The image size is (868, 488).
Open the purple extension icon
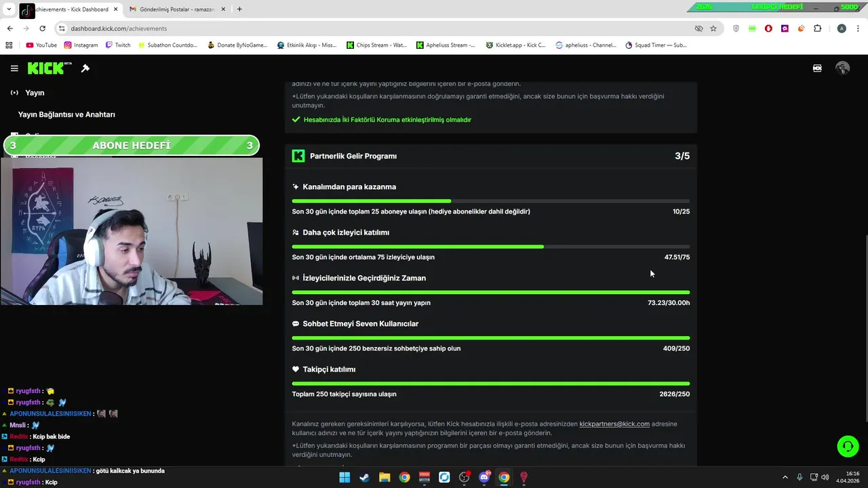click(785, 28)
